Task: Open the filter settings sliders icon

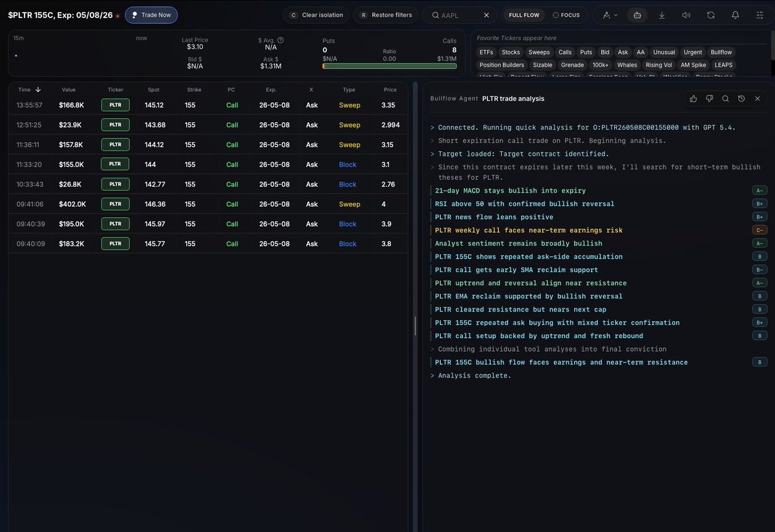Action: pos(759,16)
